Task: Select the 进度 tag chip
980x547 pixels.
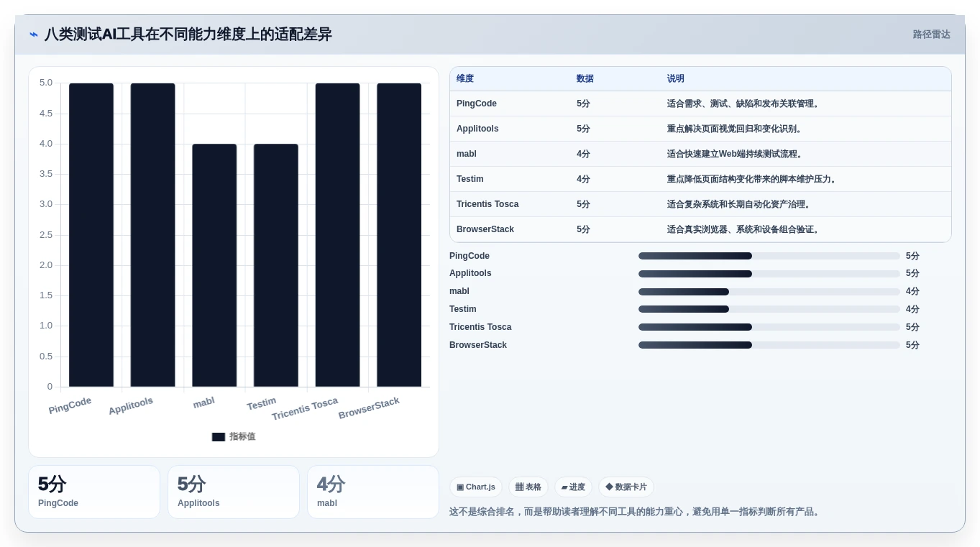Action: pos(573,487)
